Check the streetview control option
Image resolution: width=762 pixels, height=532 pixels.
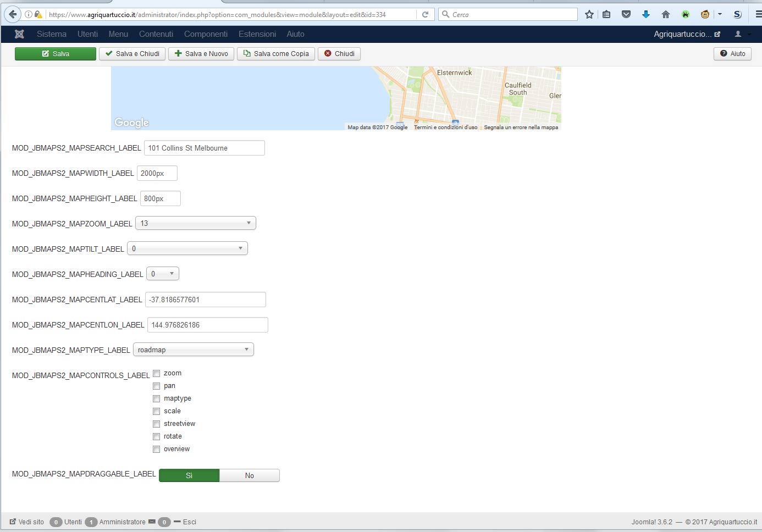coord(156,424)
